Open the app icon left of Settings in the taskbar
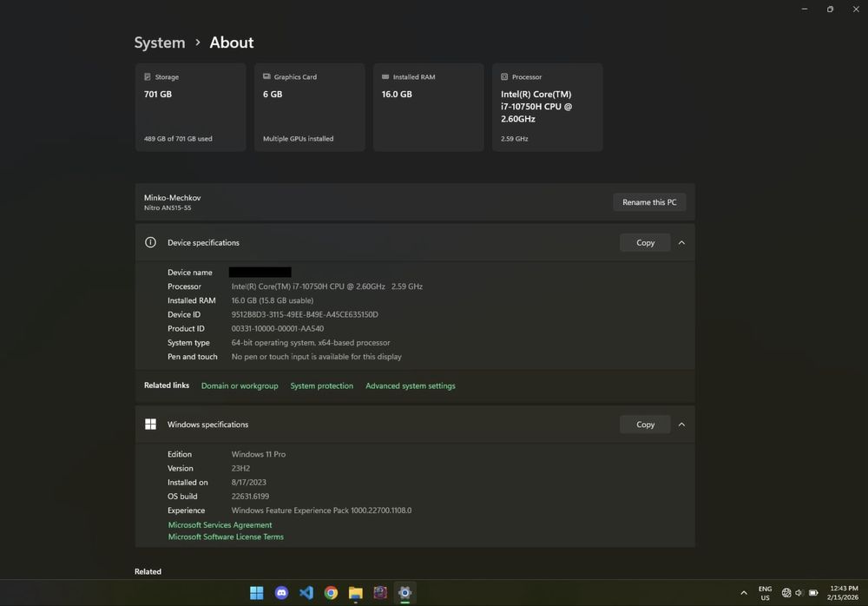This screenshot has width=868, height=606. click(380, 593)
